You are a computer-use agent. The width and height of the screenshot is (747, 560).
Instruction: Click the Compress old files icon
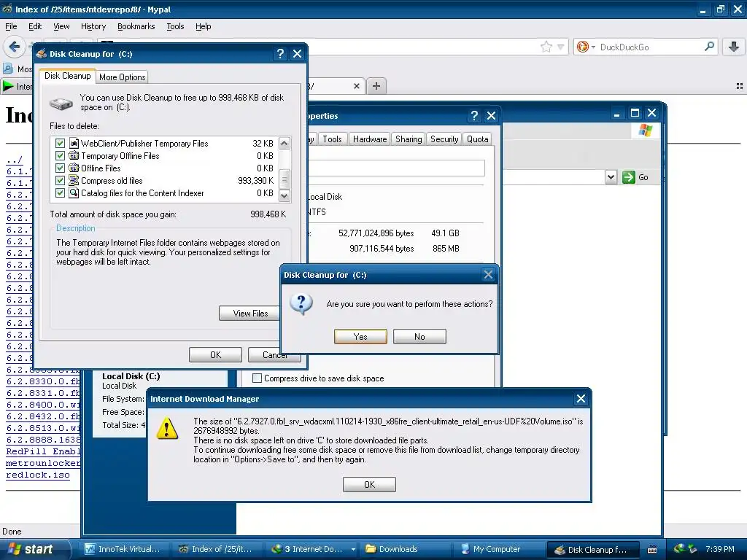74,180
